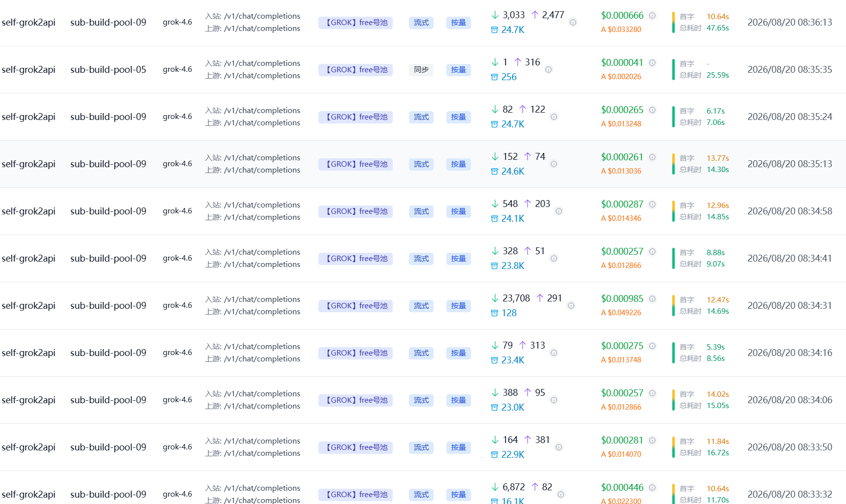846x504 pixels.
Task: Click input token count 23,708
Action: coord(516,298)
